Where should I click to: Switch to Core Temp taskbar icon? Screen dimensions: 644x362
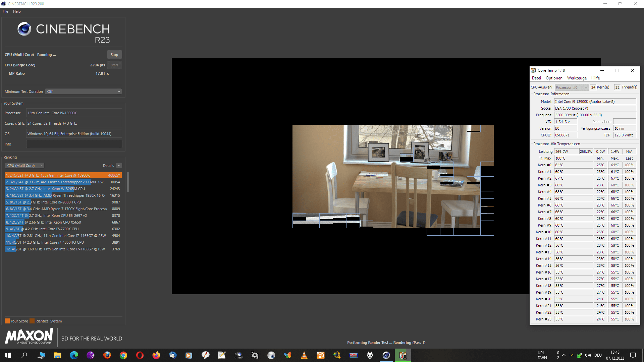(x=403, y=355)
